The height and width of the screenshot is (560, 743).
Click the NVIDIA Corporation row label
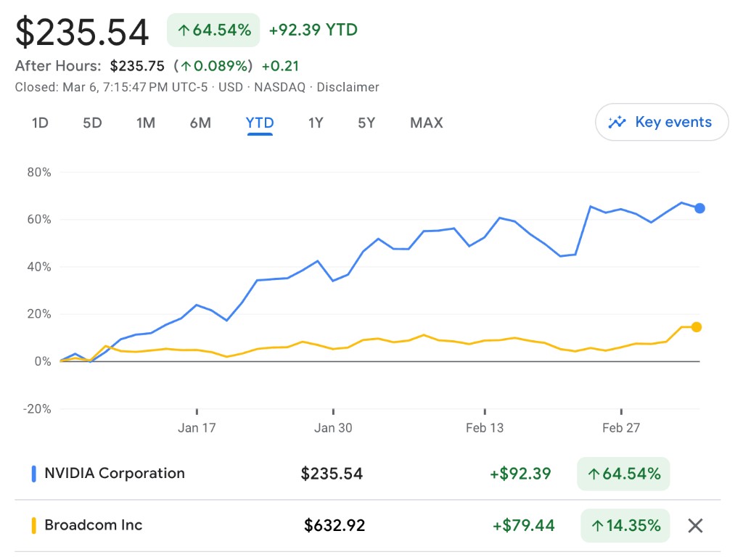[x=115, y=474]
